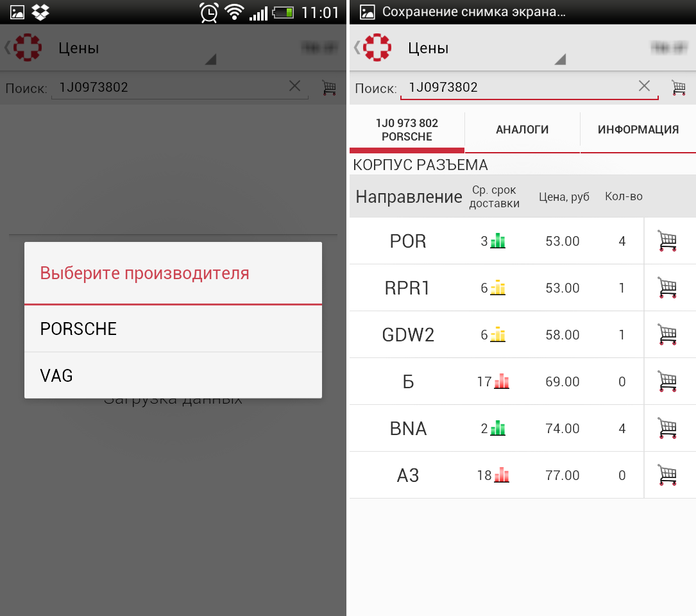Tap app logo on left screen header
Viewport: 696px width, 616px height.
click(28, 47)
